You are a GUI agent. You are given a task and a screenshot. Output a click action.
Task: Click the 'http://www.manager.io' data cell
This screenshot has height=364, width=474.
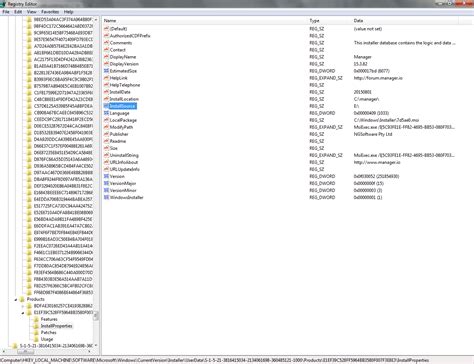[377, 162]
